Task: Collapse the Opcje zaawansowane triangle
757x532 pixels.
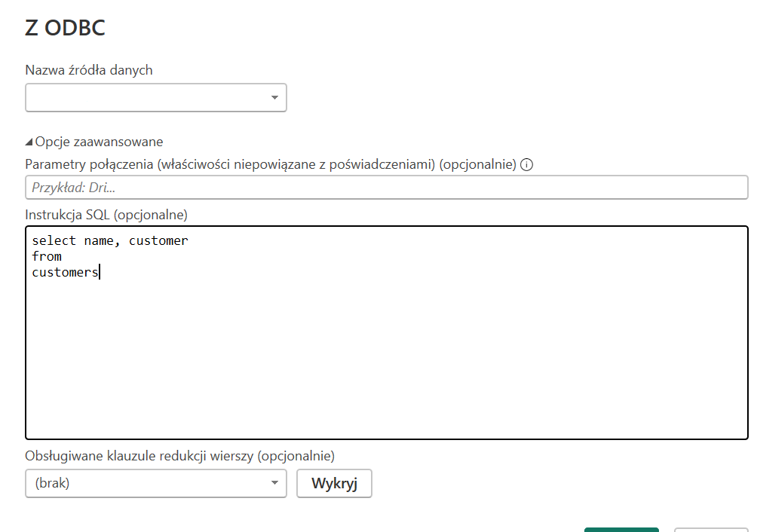Action: point(29,142)
